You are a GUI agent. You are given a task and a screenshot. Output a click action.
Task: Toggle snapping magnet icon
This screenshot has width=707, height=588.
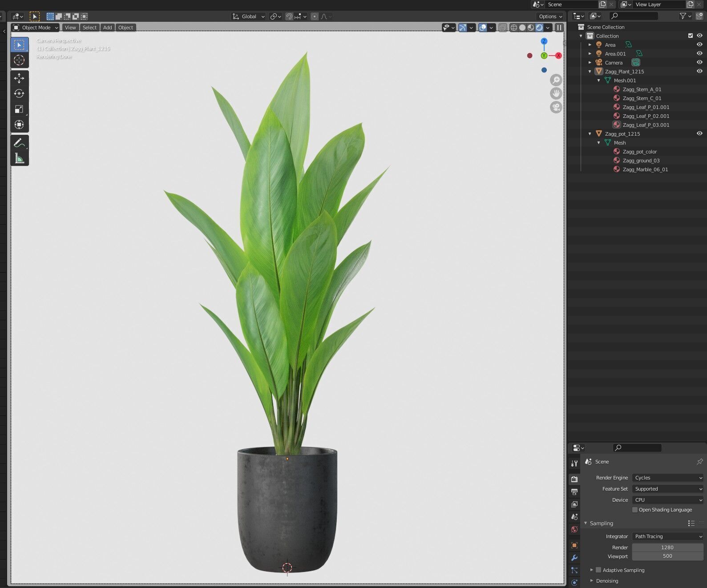click(x=289, y=16)
